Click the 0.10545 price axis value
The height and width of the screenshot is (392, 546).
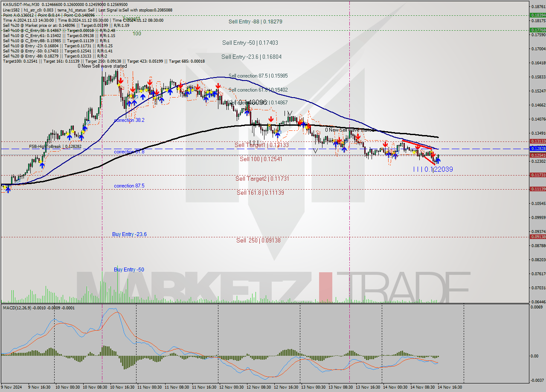[x=538, y=204]
